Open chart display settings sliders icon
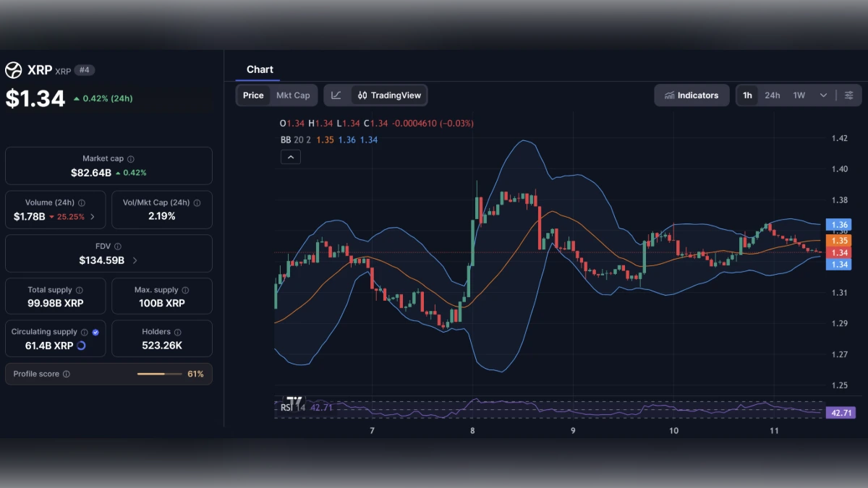The width and height of the screenshot is (868, 488). tap(849, 95)
